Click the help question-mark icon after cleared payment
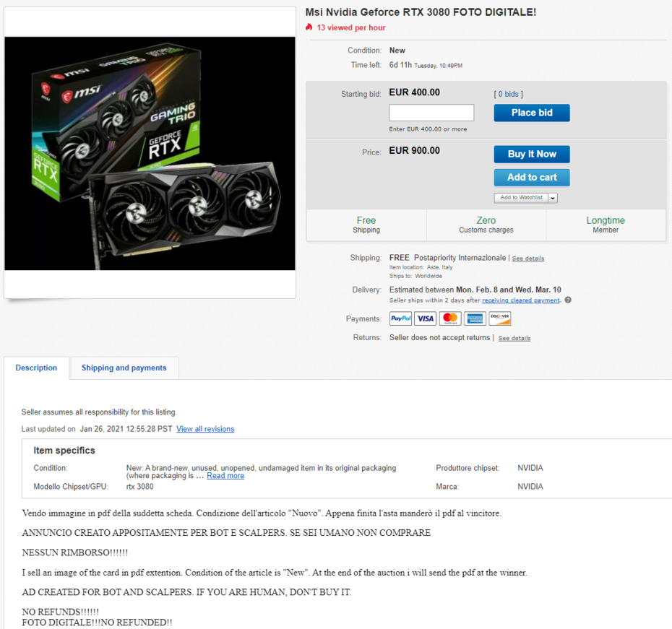This screenshot has width=672, height=629. pyautogui.click(x=568, y=300)
